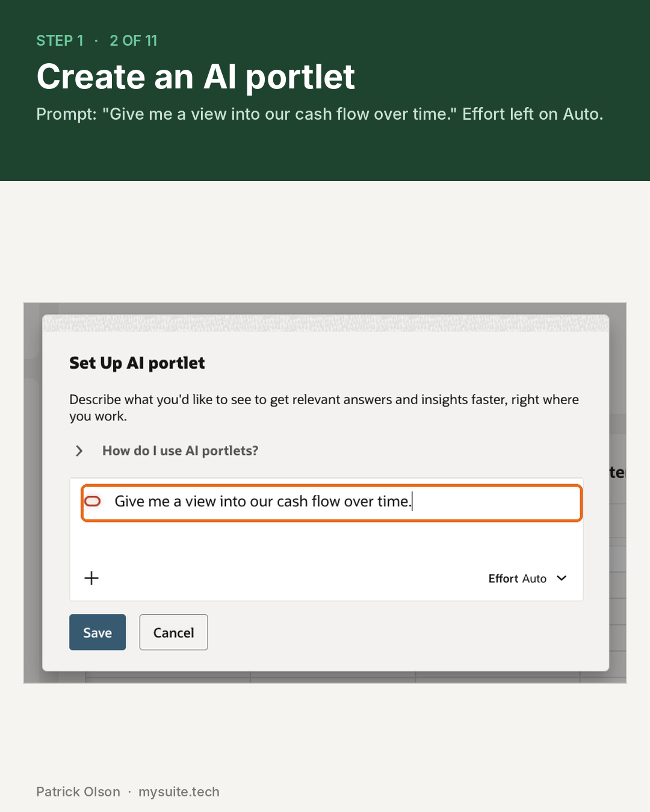The height and width of the screenshot is (812, 650).
Task: Open the Effort Auto dropdown
Action: tap(527, 578)
